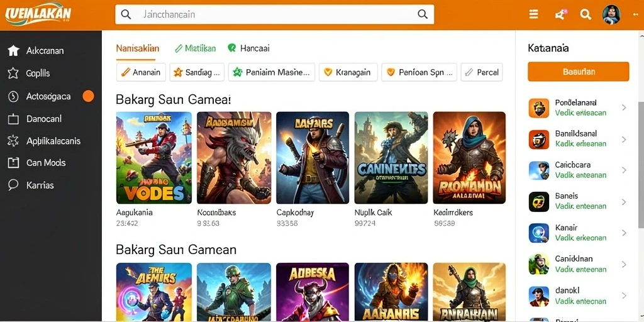Viewport: 644px width, 322px height.
Task: Select the star icon next to Gopllls
Action: 14,74
